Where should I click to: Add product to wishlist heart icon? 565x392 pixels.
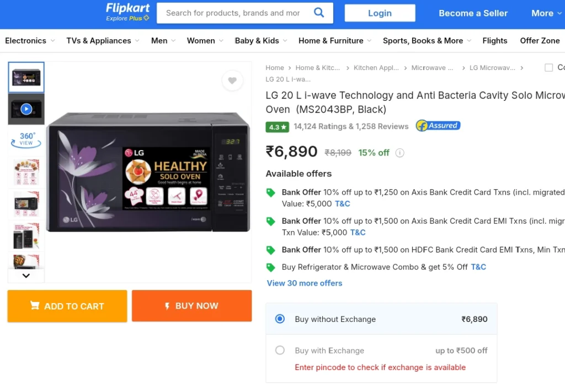[232, 80]
